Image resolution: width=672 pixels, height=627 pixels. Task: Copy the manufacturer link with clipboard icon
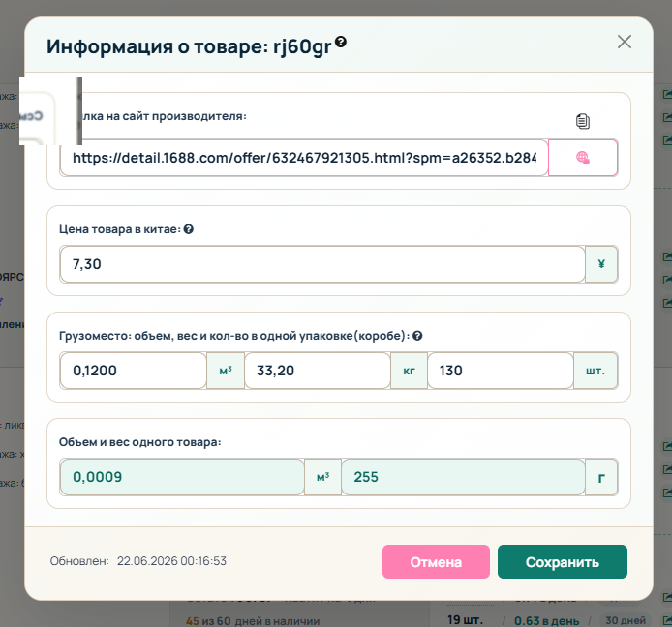(x=582, y=121)
